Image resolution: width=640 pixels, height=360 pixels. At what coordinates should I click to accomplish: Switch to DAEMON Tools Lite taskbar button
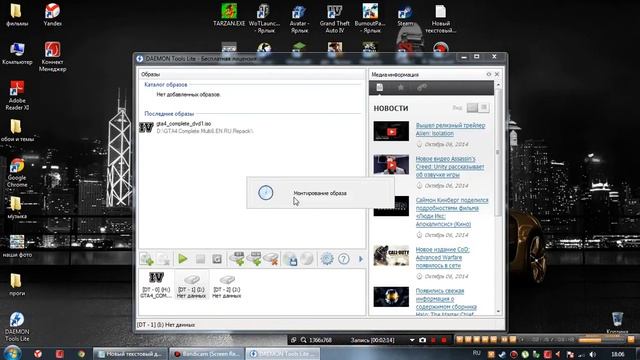(283, 354)
